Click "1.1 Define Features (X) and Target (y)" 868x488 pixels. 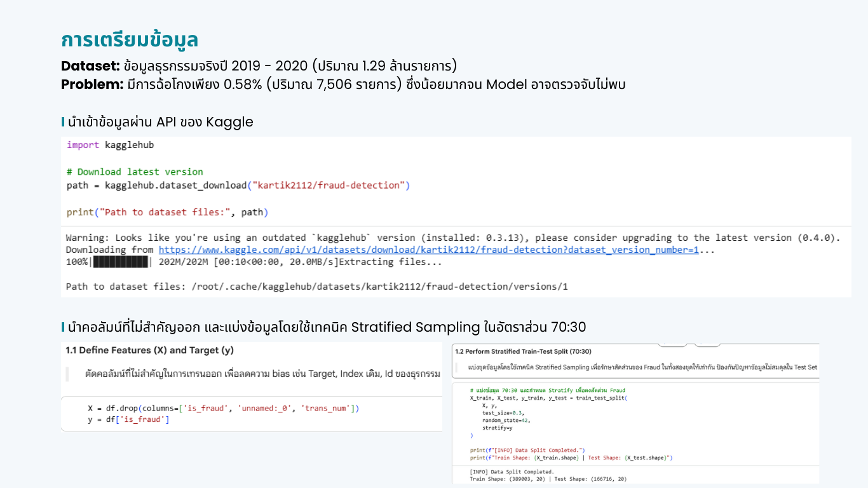(x=149, y=350)
